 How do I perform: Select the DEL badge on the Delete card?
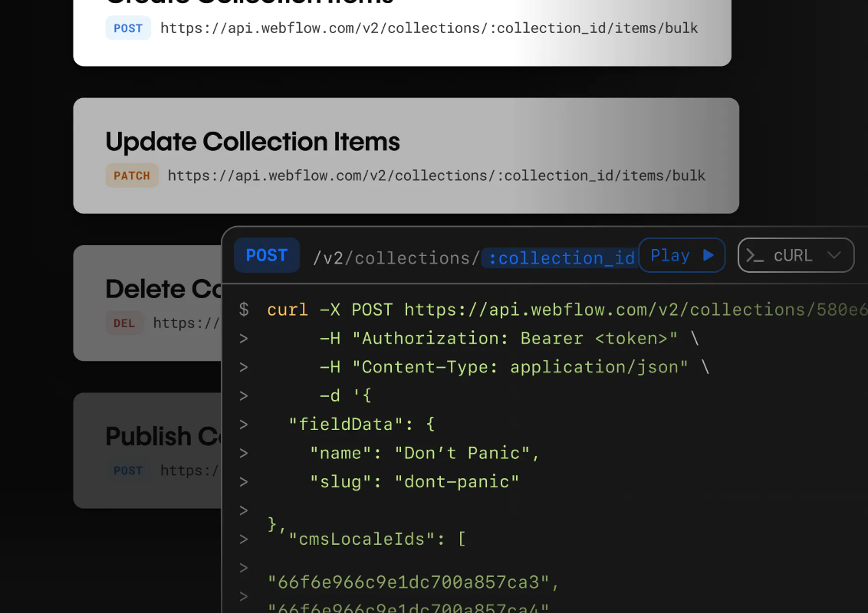click(x=124, y=323)
